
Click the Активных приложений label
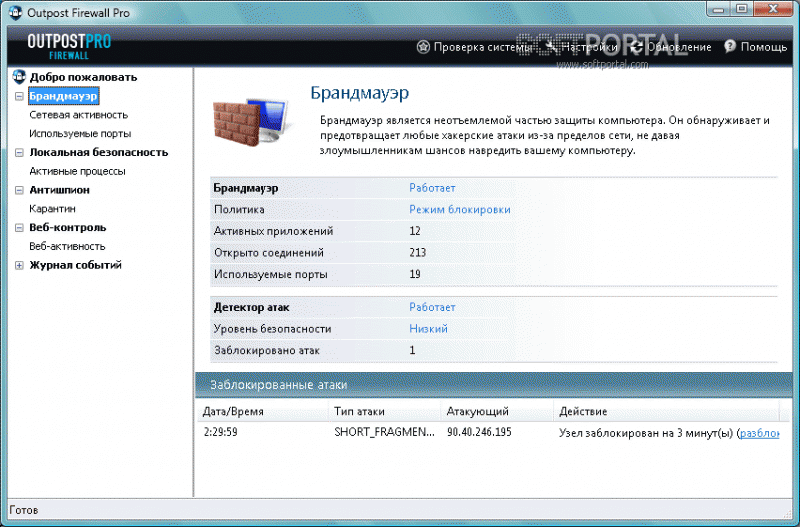[x=273, y=231]
